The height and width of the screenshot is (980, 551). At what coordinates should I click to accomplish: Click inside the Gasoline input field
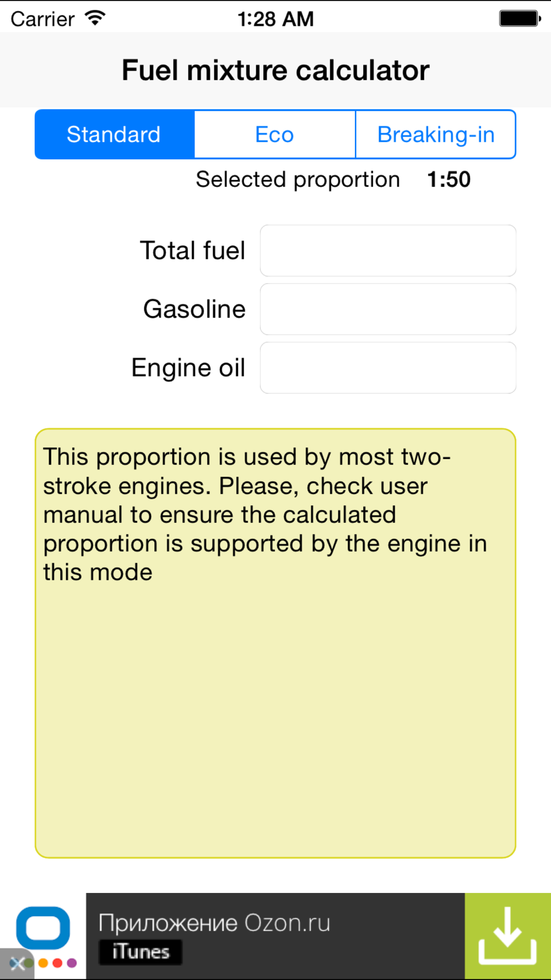pyautogui.click(x=388, y=309)
